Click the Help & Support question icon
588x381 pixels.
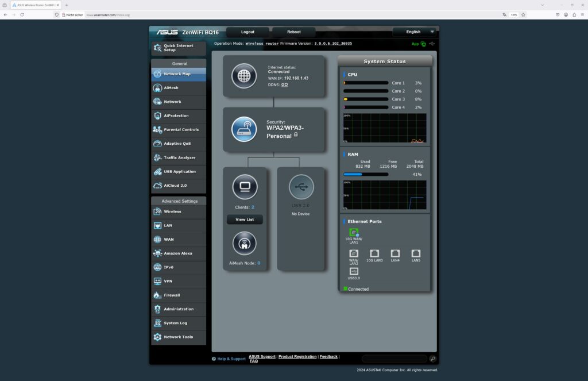[214, 359]
